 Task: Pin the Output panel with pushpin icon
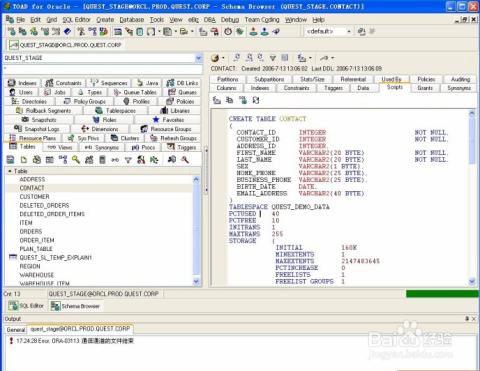467,319
